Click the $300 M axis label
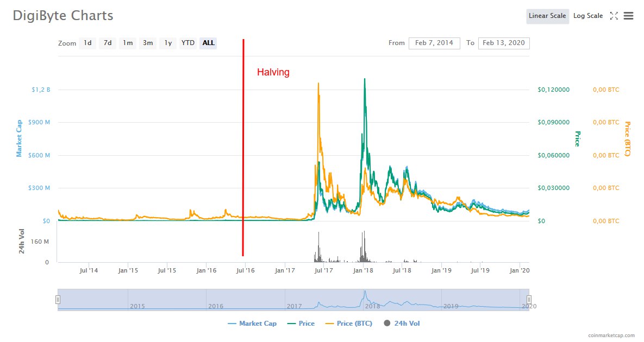This screenshot has height=342, width=644. 39,188
